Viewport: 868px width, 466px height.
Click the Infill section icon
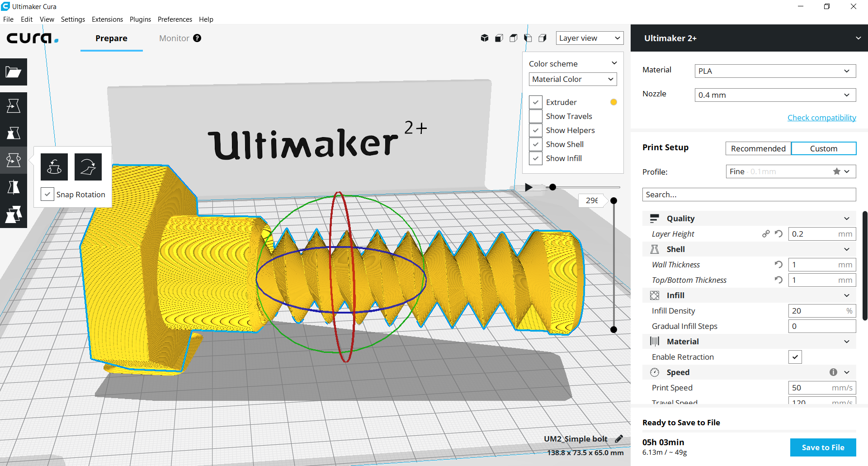tap(654, 295)
